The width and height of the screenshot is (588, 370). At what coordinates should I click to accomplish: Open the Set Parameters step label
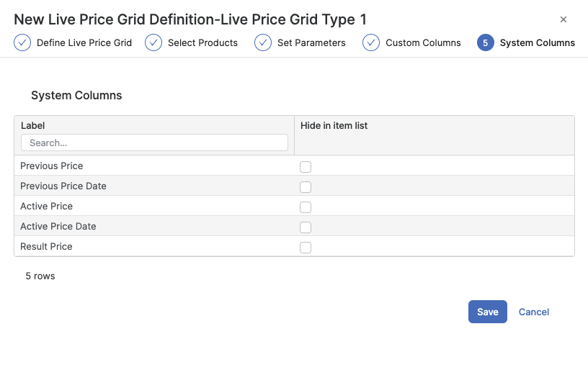[311, 42]
